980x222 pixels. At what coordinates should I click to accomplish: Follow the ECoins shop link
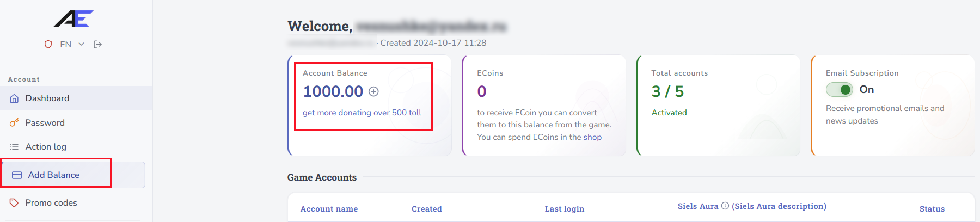(592, 137)
